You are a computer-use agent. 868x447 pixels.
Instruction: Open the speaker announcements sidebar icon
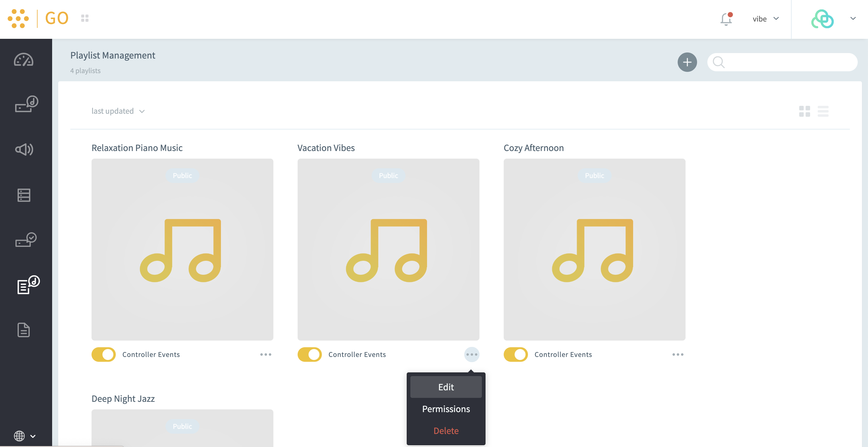click(24, 149)
